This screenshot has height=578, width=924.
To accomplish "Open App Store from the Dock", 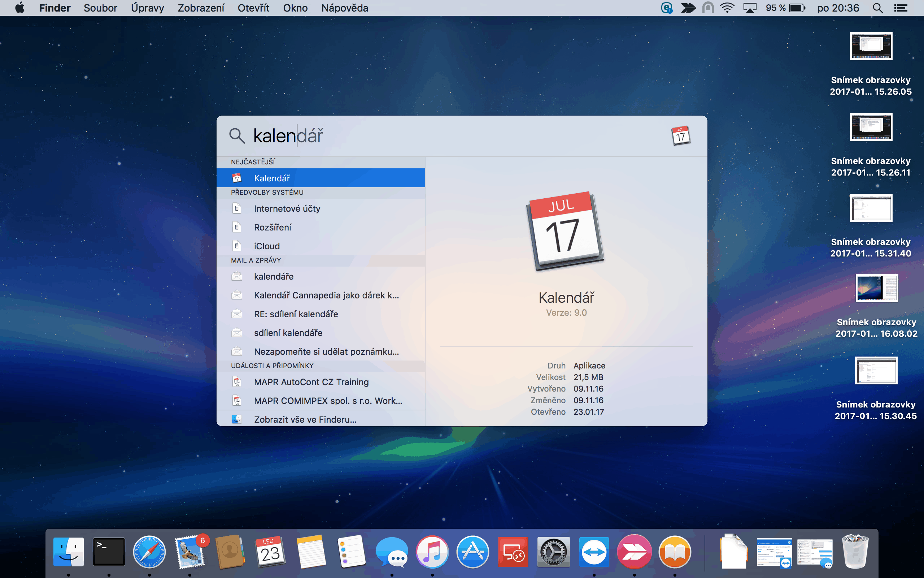I will pyautogui.click(x=473, y=552).
